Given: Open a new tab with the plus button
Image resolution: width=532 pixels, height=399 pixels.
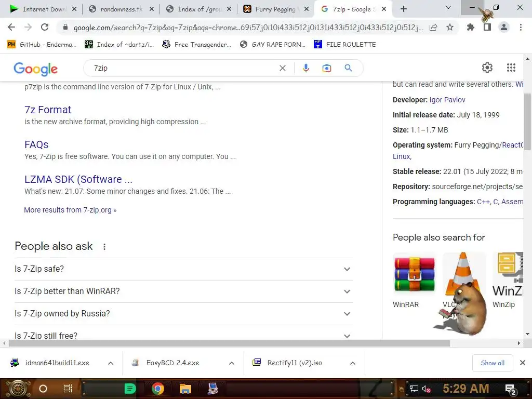Looking at the screenshot, I should click(403, 9).
